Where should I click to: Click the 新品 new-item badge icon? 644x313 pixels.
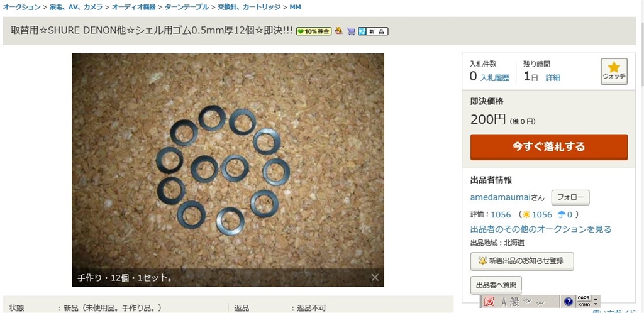pyautogui.click(x=373, y=31)
